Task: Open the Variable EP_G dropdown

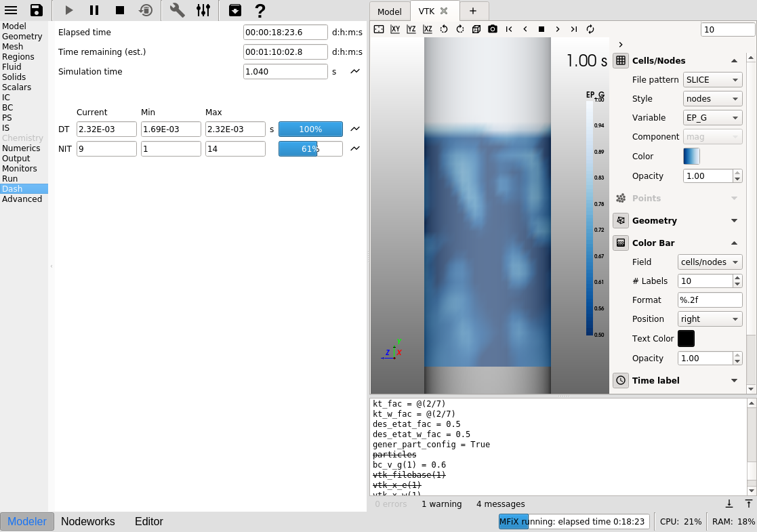Action: (x=712, y=117)
